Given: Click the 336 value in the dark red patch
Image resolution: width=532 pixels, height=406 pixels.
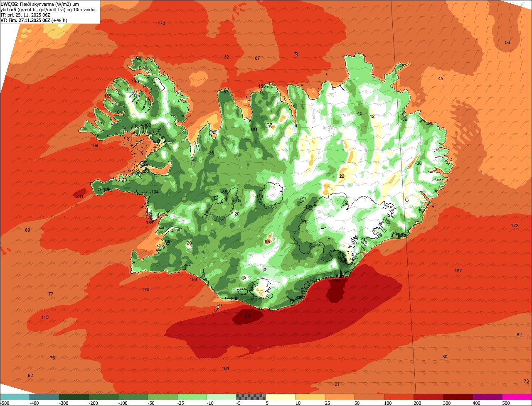Looking at the screenshot, I should (x=247, y=316).
